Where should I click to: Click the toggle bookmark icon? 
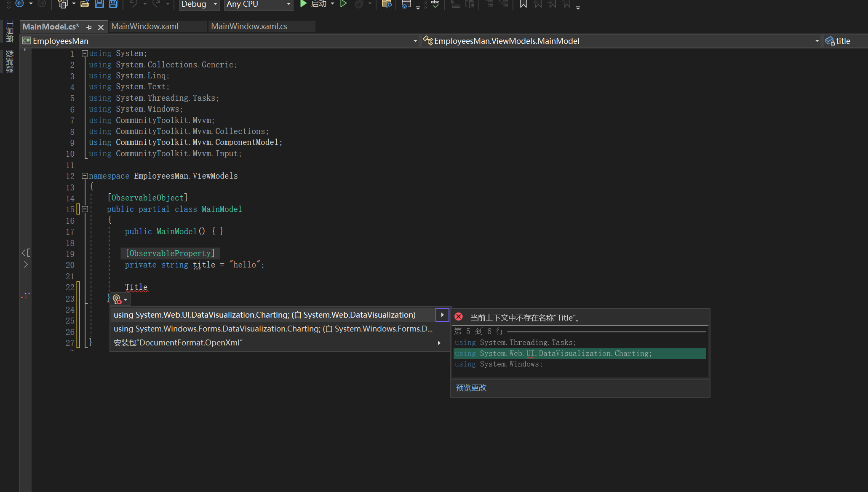[x=523, y=4]
